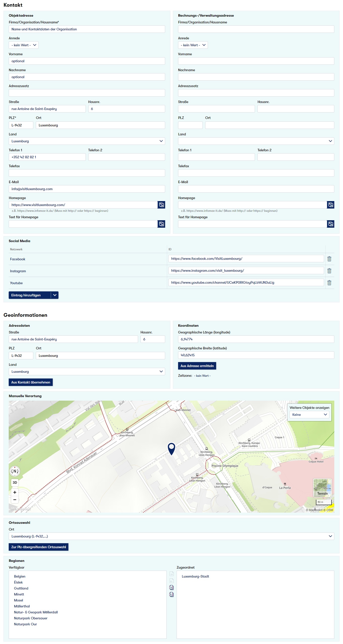The width and height of the screenshot is (343, 644).
Task: Click the Firma/Organisation/Hausname field in Objektadresse
Action: tap(87, 29)
